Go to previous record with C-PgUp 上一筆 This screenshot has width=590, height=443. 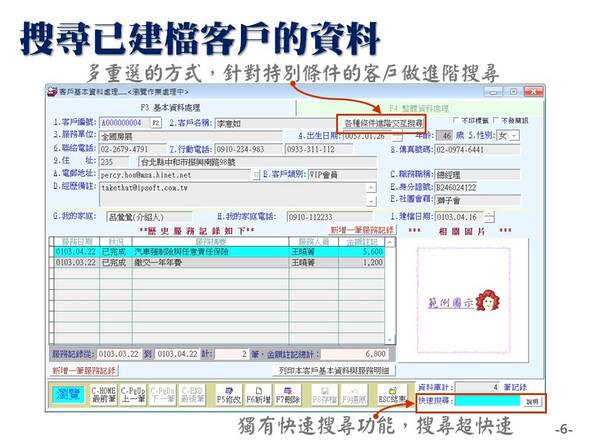pos(133,394)
